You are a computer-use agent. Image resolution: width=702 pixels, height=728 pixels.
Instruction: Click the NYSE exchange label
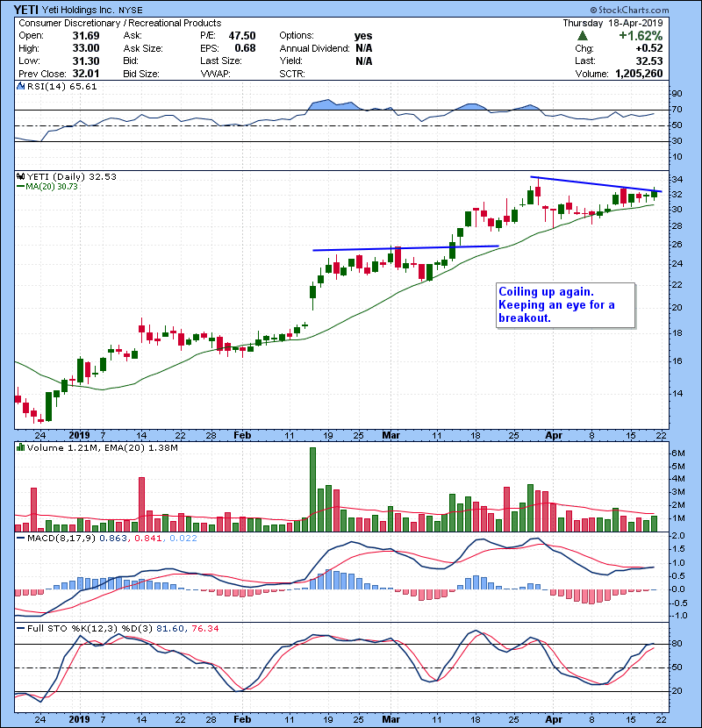(x=131, y=11)
